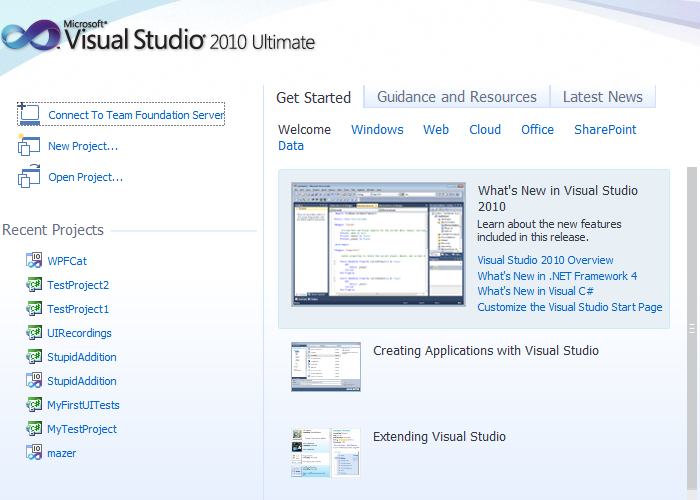Image resolution: width=700 pixels, height=500 pixels.
Task: Open What's New in Visual C# link
Action: point(536,291)
